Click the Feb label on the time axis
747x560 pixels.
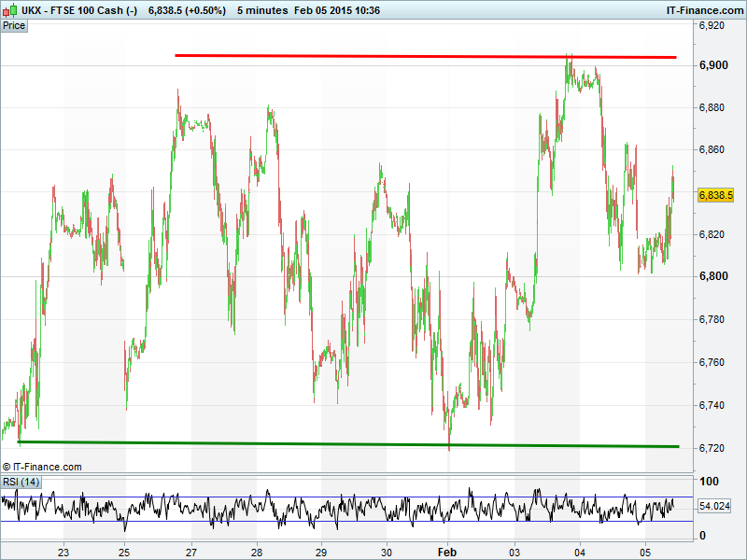(x=444, y=553)
